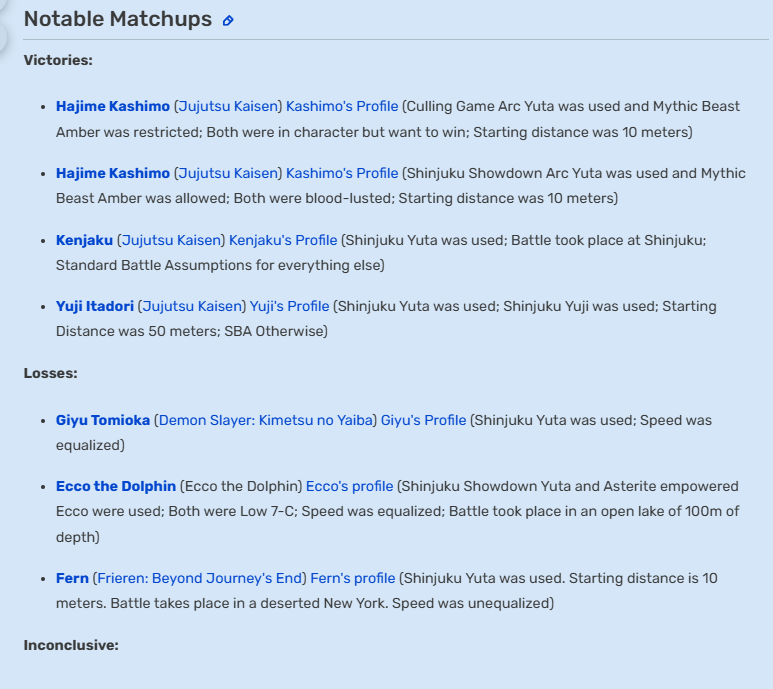Screen dimensions: 773x689
Task: Open Kashimo's Profile in Culling Game entry
Action: coord(342,106)
